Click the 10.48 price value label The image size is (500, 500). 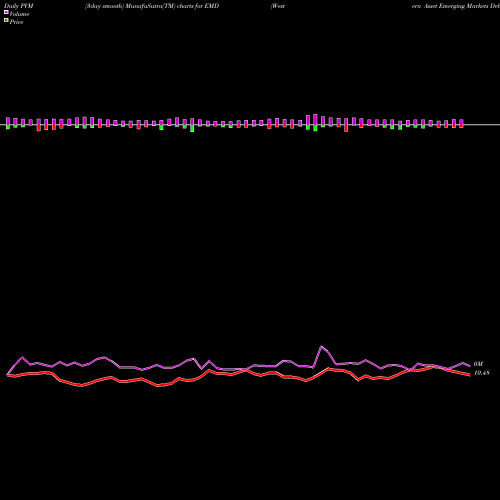click(x=481, y=373)
